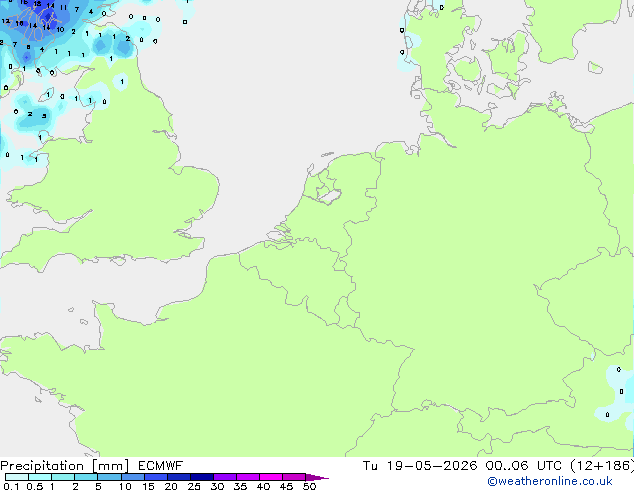
Task: Pick the 1–2 mm legend color swatch
Action: click(63, 477)
